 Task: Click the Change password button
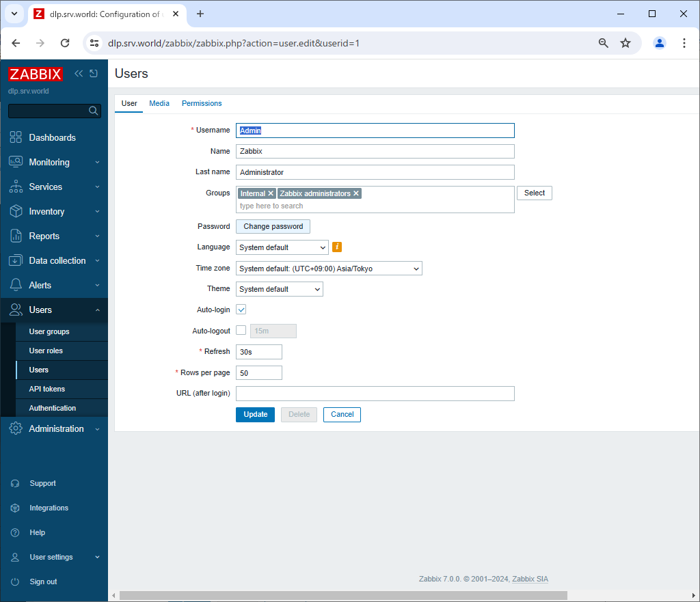pos(273,226)
